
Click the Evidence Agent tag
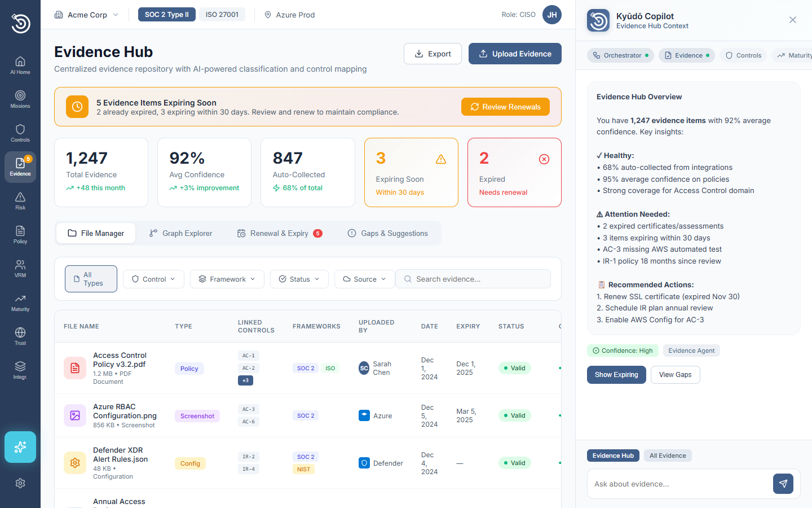tap(691, 351)
